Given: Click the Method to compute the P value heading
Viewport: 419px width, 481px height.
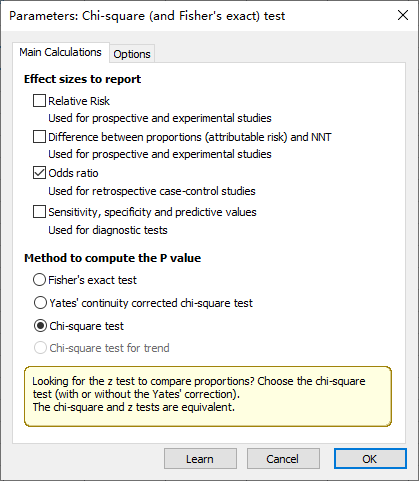Looking at the screenshot, I should 113,258.
